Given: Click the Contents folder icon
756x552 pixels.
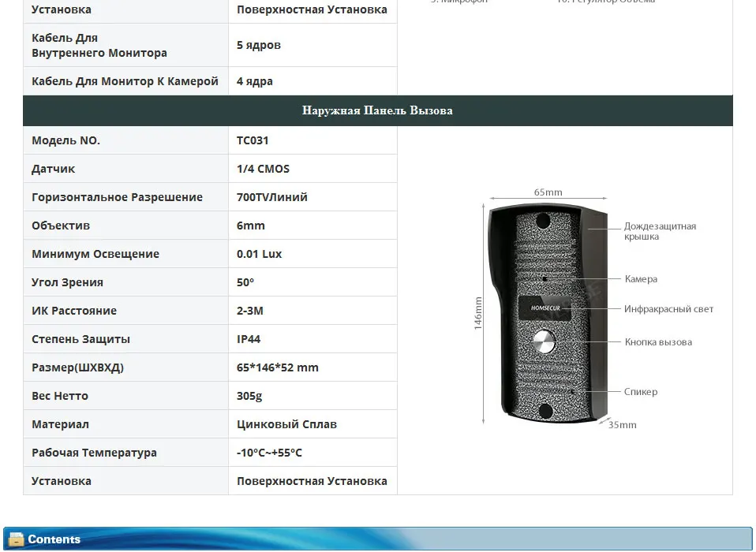Looking at the screenshot, I should coord(16,539).
